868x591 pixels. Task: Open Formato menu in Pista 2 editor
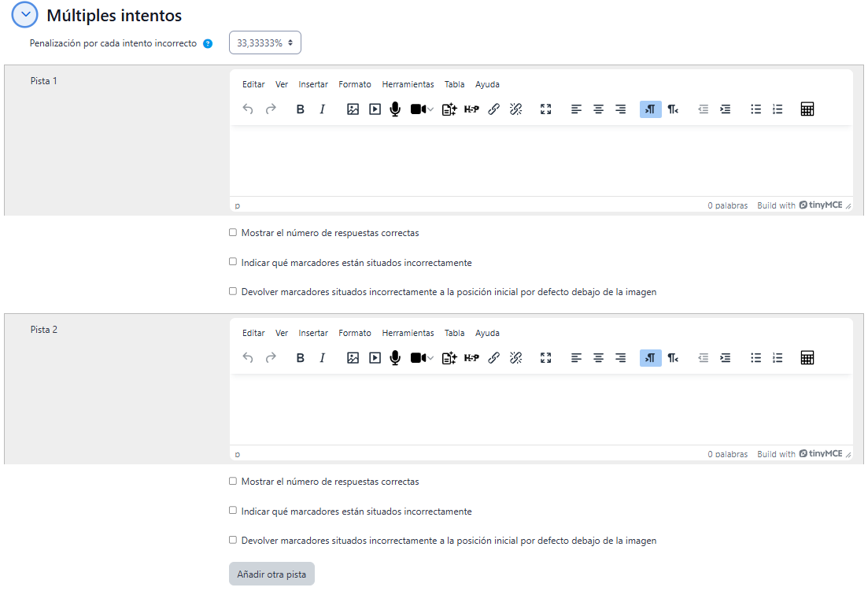(x=355, y=333)
